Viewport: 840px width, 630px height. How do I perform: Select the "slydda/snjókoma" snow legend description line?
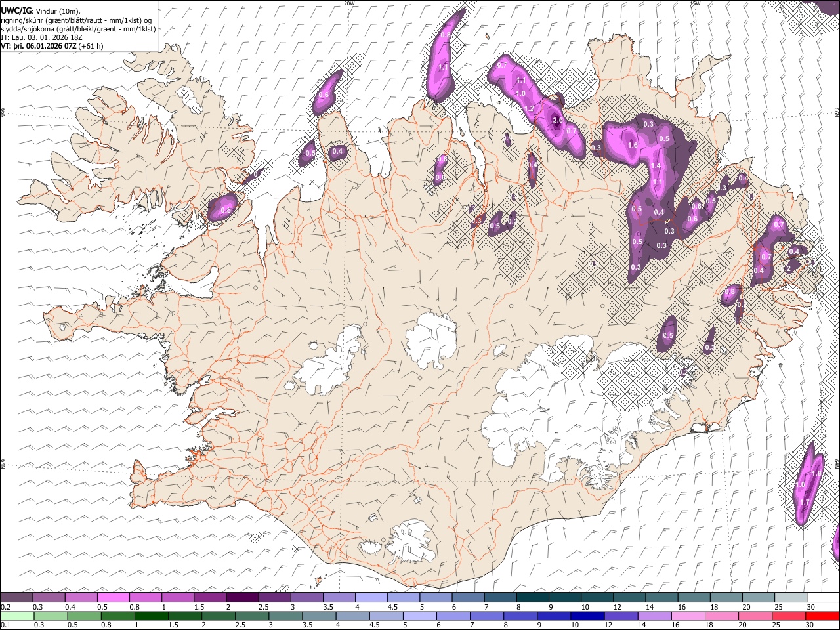[x=78, y=29]
